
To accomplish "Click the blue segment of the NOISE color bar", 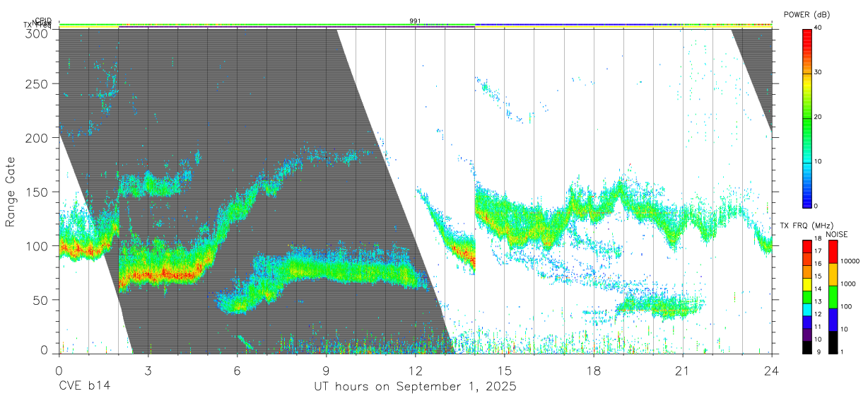I will point(833,320).
